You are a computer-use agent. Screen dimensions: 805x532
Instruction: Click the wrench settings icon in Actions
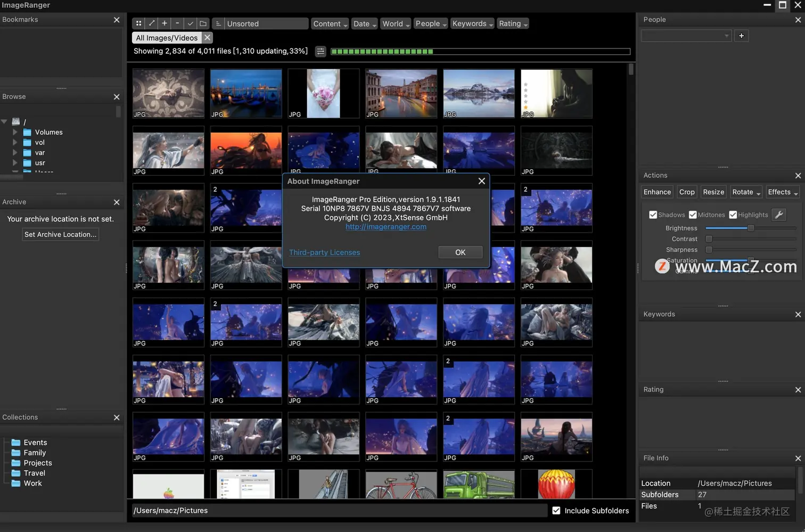779,215
